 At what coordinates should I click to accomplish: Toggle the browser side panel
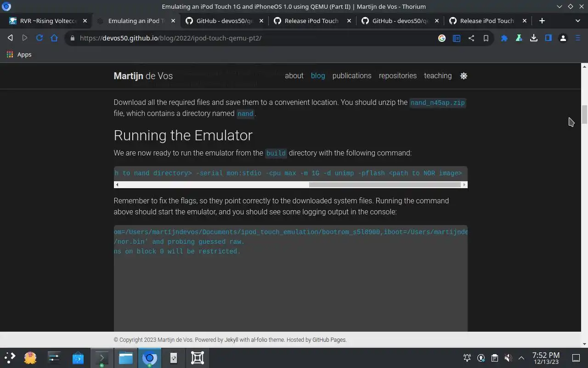click(548, 38)
